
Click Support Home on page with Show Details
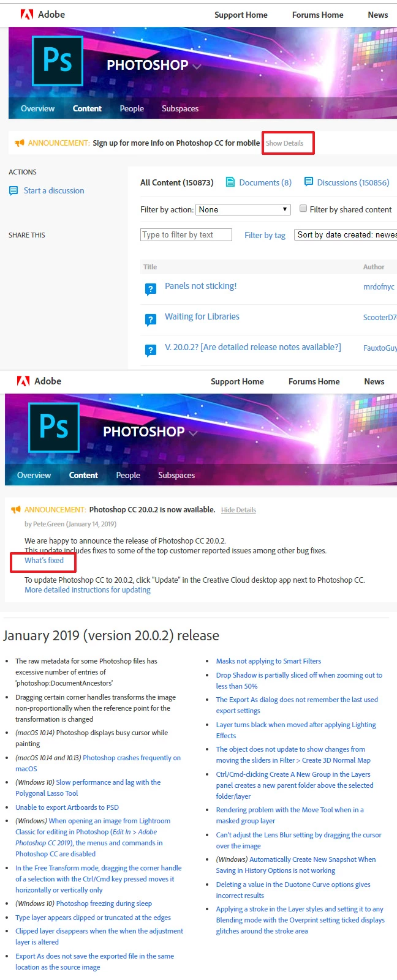[241, 15]
